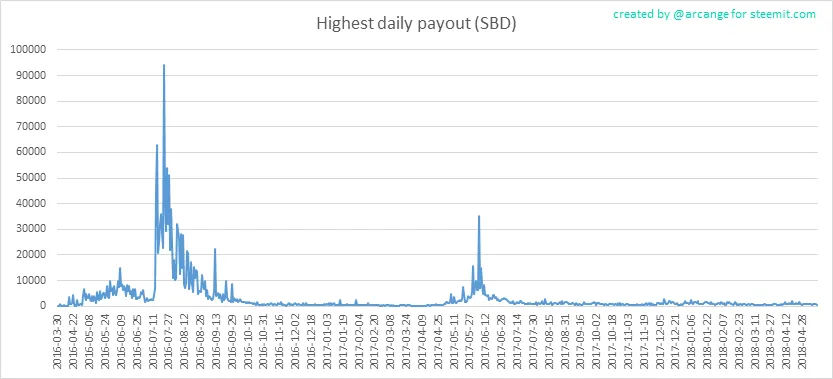The height and width of the screenshot is (379, 833).
Task: Click the chart title "Highest daily payout (SBD)"
Action: tap(416, 24)
